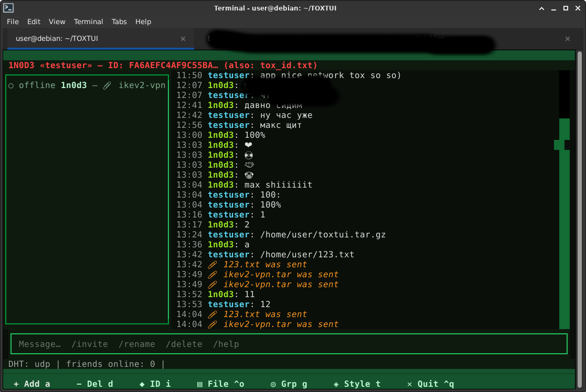
Task: Click the terminal window vertical scrollbar
Action: pos(580,220)
